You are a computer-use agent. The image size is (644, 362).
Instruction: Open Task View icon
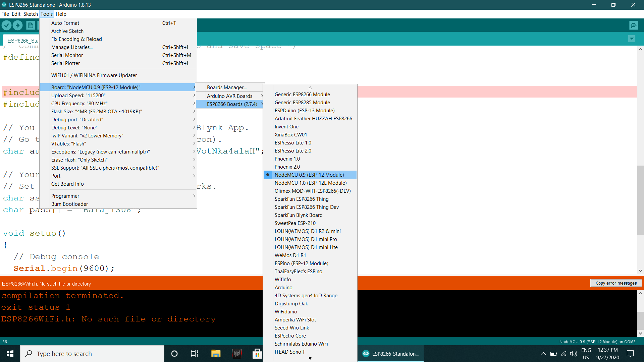[195, 354]
